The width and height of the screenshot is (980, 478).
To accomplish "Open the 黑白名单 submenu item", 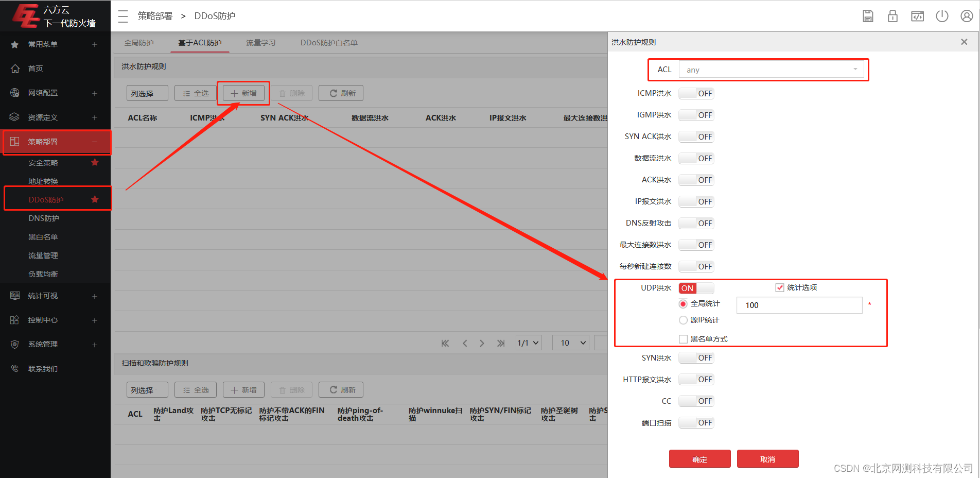I will pyautogui.click(x=43, y=237).
